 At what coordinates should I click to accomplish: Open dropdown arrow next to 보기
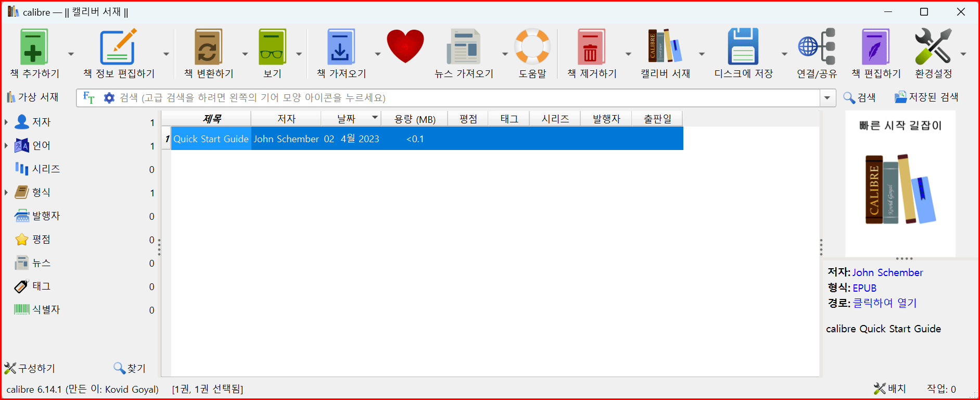click(299, 54)
